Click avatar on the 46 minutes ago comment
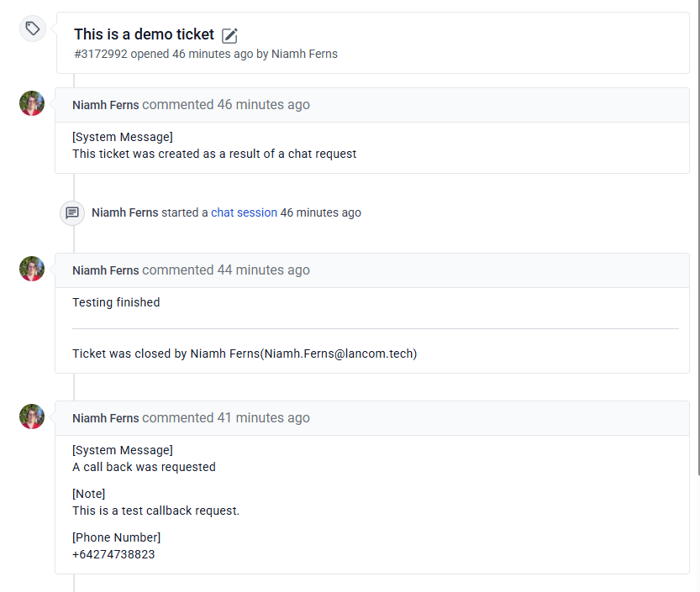This screenshot has height=592, width=700. pos(32,103)
